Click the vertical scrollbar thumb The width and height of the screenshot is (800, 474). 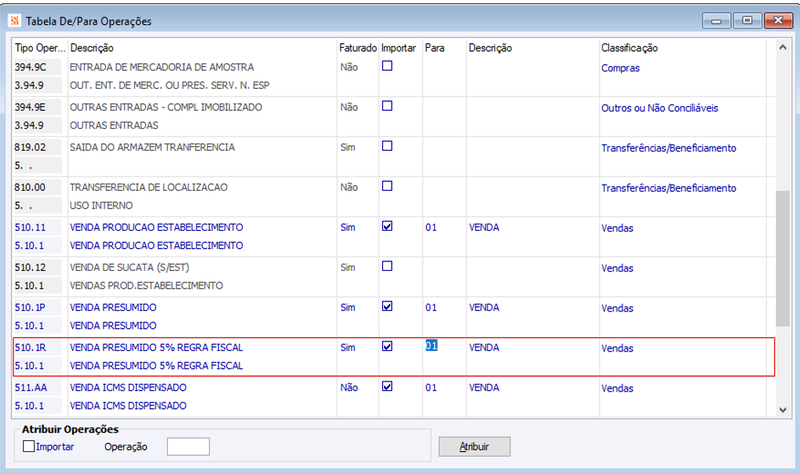pyautogui.click(x=783, y=258)
